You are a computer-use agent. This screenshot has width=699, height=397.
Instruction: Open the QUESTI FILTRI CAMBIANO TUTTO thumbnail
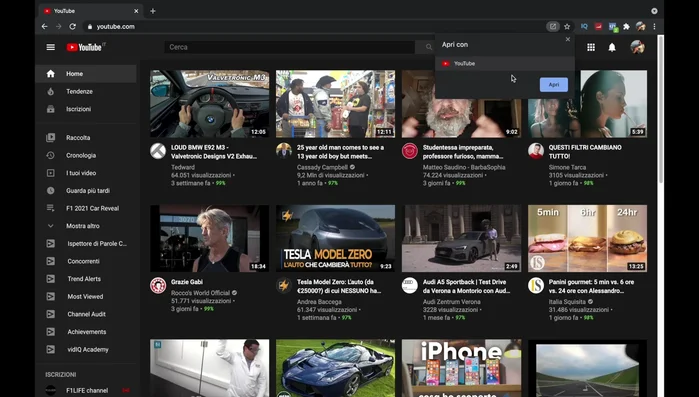coord(587,103)
